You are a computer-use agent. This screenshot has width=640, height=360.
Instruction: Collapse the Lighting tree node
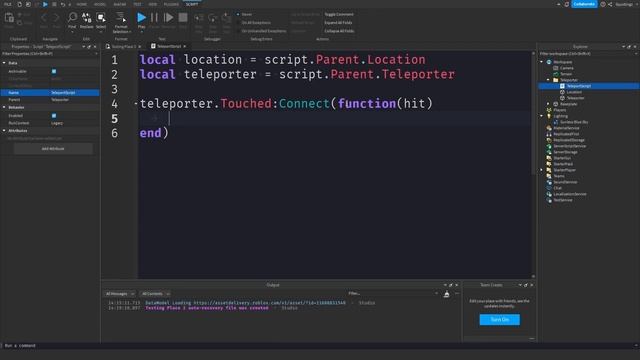542,116
